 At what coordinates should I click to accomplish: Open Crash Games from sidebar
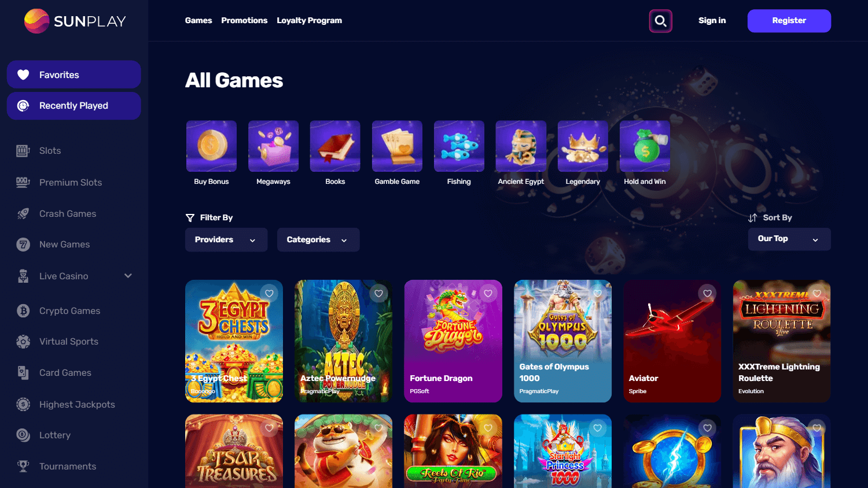click(x=68, y=213)
